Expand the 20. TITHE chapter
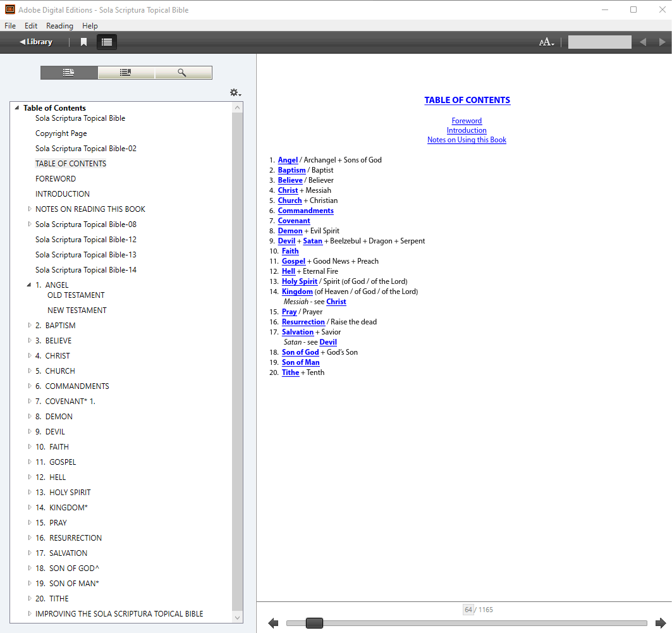This screenshot has height=633, width=672. pyautogui.click(x=30, y=598)
